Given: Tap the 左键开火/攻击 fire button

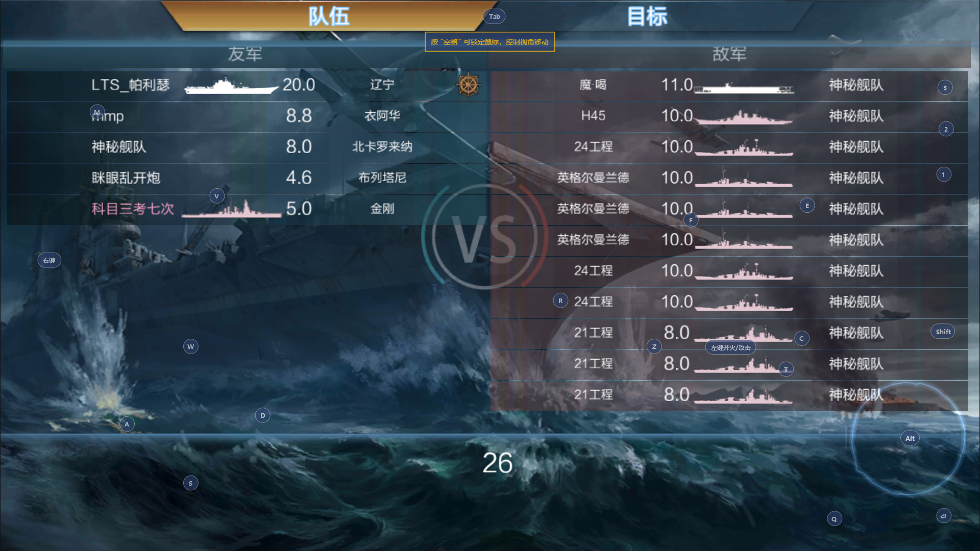Looking at the screenshot, I should 730,347.
